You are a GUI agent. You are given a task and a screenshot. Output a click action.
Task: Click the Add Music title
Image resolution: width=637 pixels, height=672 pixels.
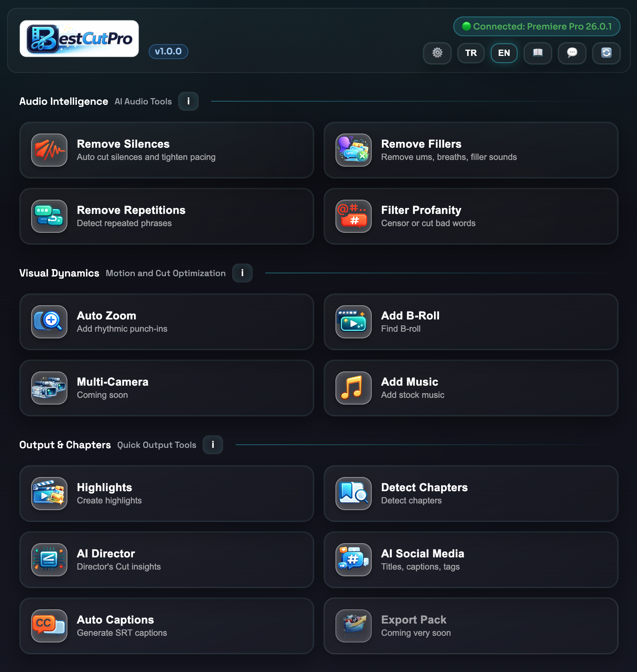pos(410,382)
